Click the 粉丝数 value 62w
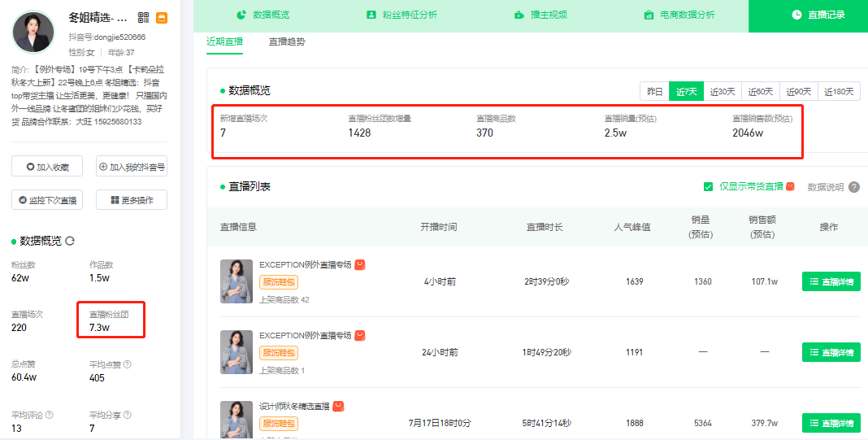868x440 pixels. (x=20, y=278)
